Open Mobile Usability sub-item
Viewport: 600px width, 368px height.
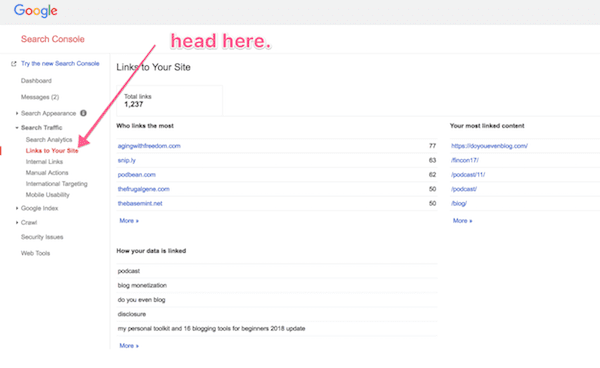click(47, 195)
